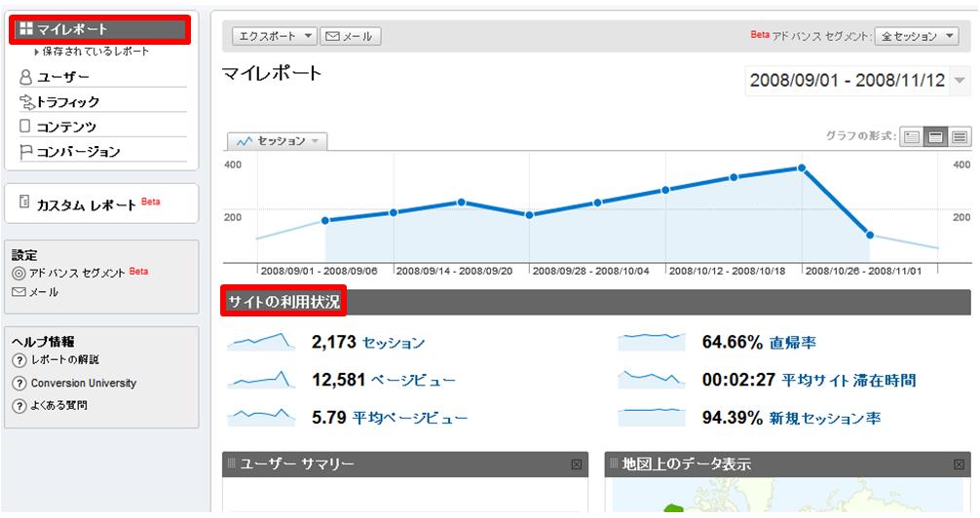Open the エクスポート dropdown
The height and width of the screenshot is (518, 980).
point(275,36)
